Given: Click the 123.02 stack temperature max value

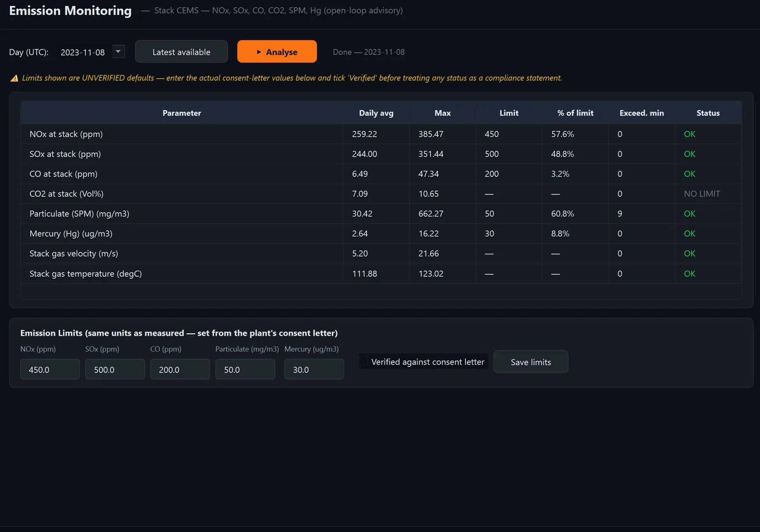Looking at the screenshot, I should click(x=431, y=273).
